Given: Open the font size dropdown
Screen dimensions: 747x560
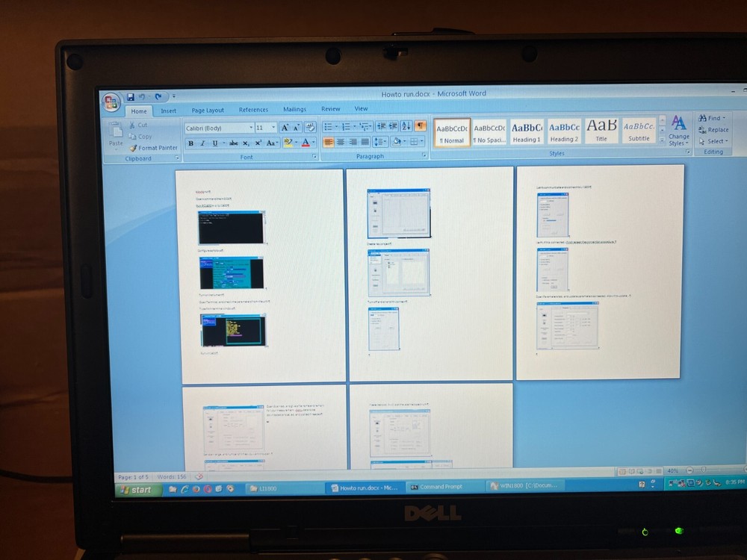Looking at the screenshot, I should coord(273,127).
